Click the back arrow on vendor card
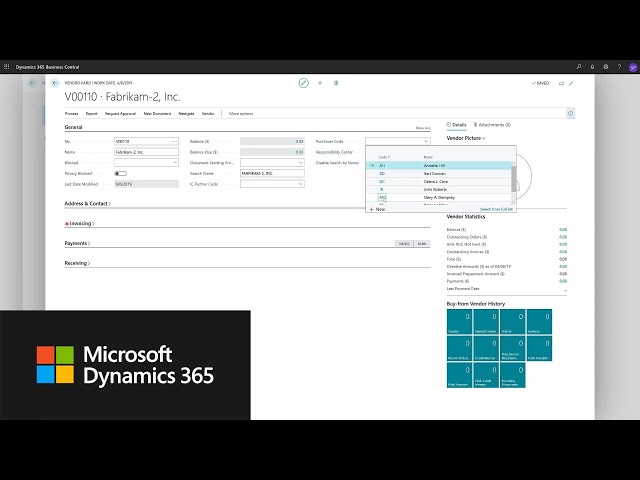Viewport: 640px width, 480px height. 55,83
